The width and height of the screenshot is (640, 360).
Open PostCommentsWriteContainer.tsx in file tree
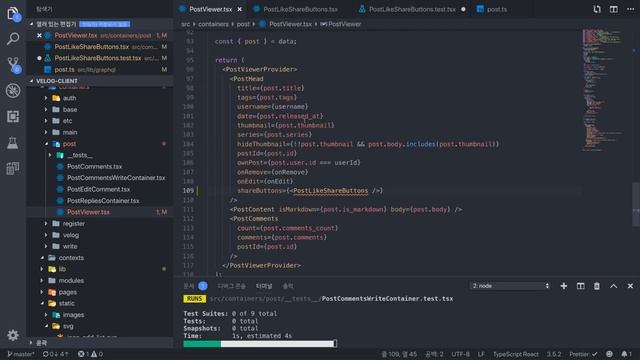(99, 178)
